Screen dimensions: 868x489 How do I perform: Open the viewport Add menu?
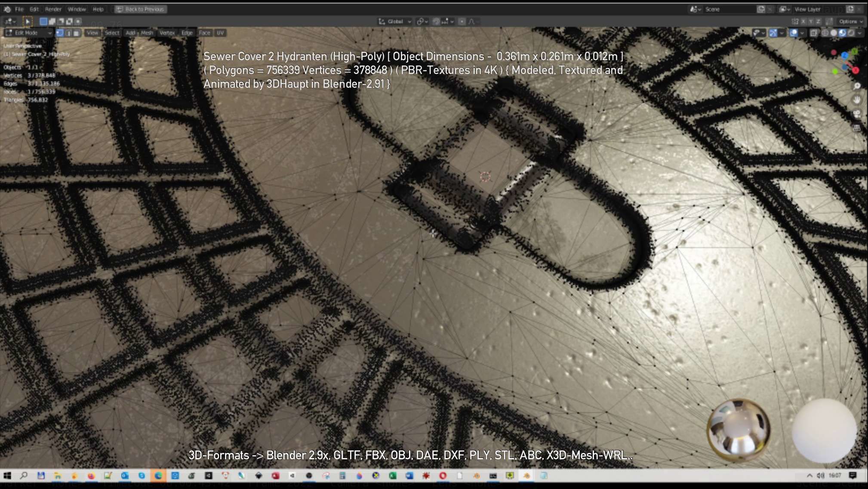click(x=130, y=33)
